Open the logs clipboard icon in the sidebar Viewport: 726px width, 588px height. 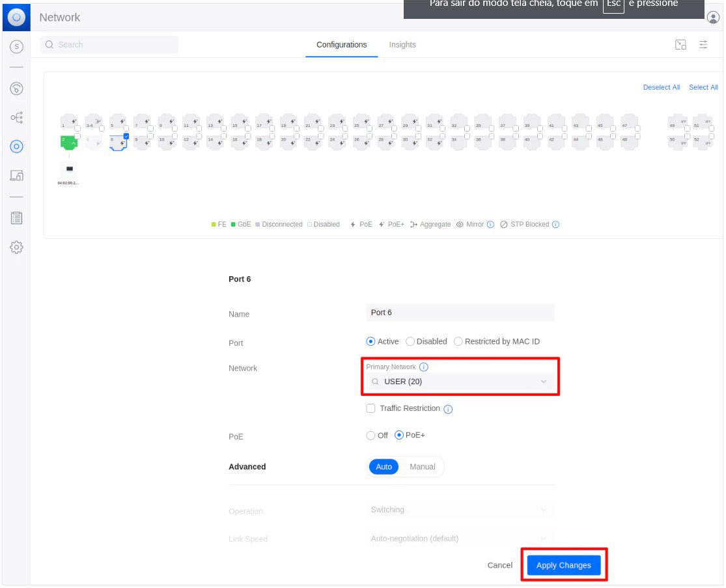click(x=17, y=218)
